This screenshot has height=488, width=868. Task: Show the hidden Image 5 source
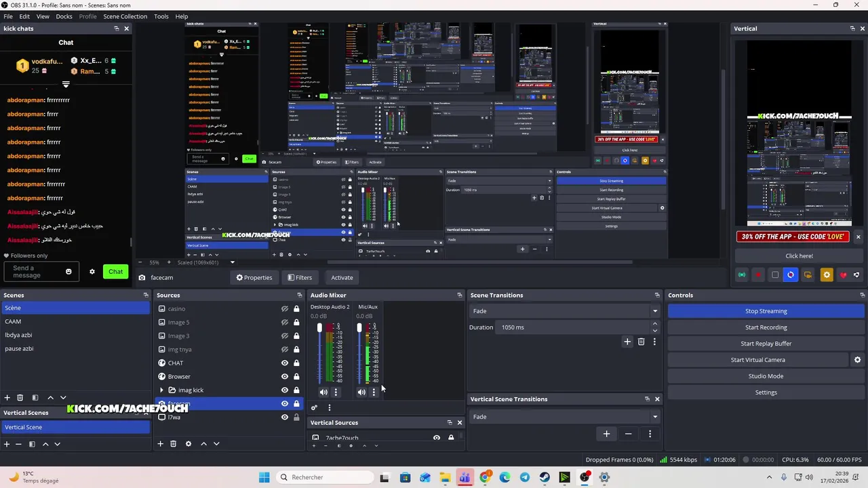point(285,322)
